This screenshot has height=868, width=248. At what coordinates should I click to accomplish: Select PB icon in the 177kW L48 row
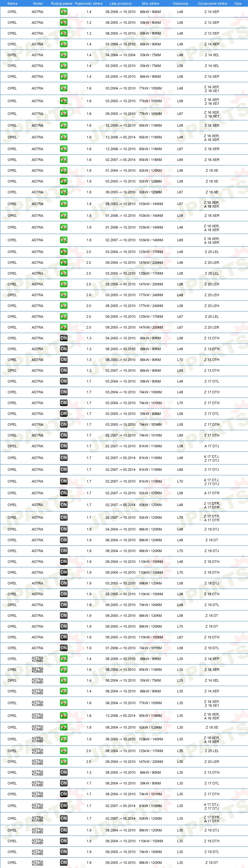pos(63,295)
